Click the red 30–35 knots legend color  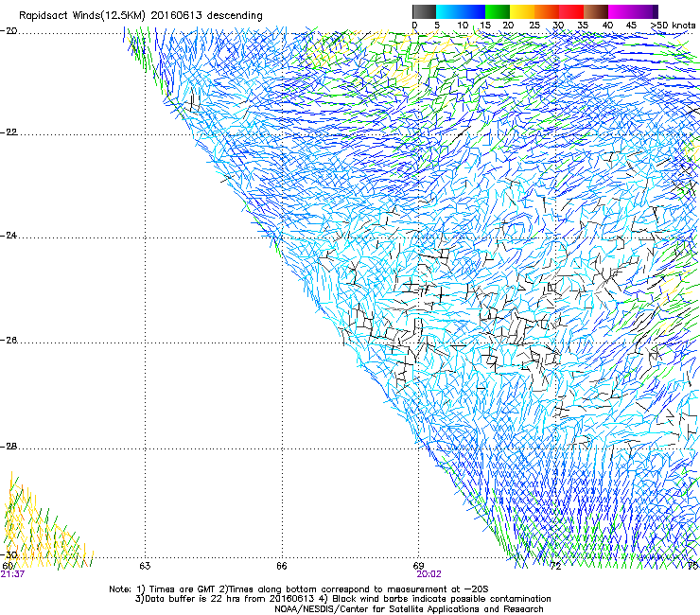[571, 11]
